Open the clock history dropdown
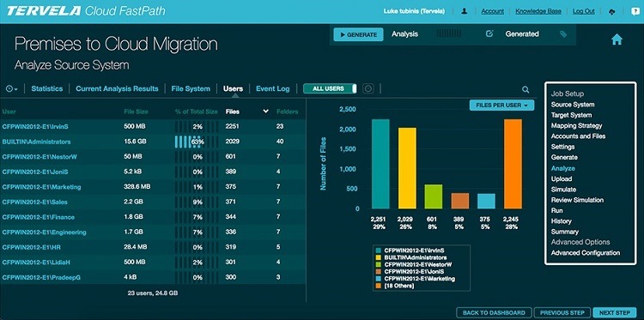Screen dimensions: 644x320 click(x=11, y=88)
